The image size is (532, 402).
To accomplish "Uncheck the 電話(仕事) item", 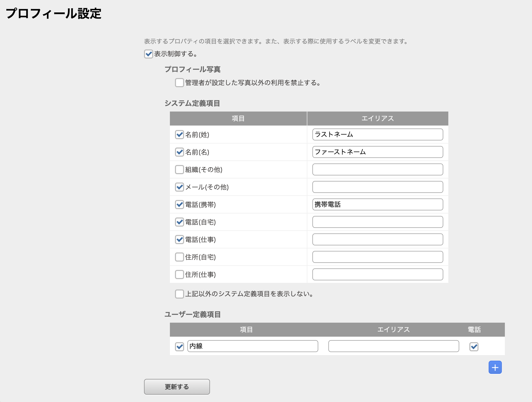I will pos(179,239).
